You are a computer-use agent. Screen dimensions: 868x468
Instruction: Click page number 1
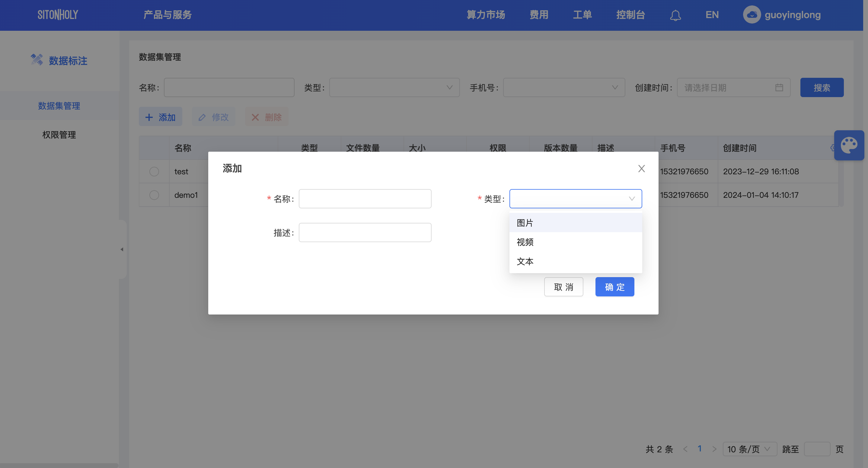pos(700,449)
